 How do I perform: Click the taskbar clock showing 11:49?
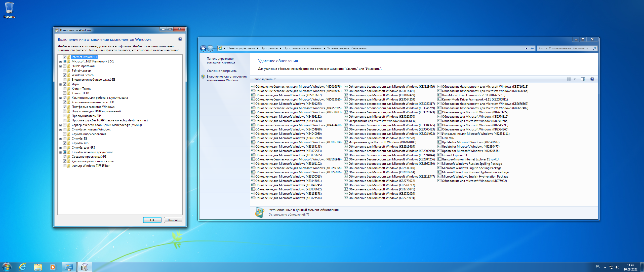[630, 267]
